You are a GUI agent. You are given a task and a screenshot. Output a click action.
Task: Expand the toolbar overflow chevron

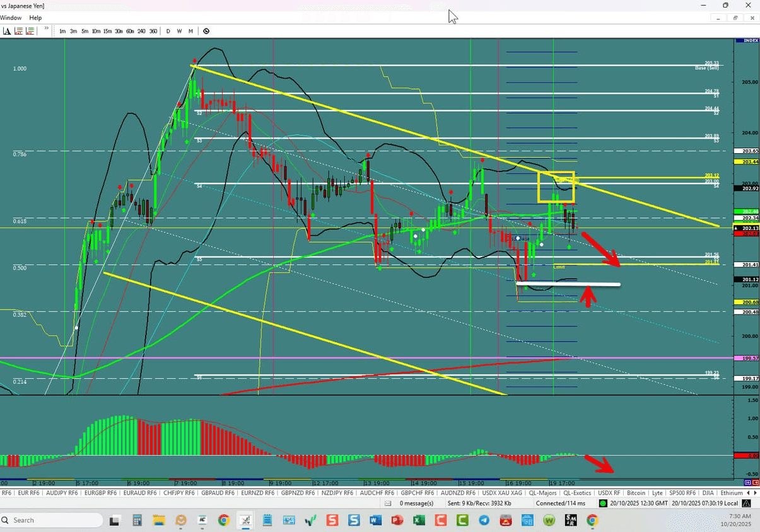pos(46,28)
